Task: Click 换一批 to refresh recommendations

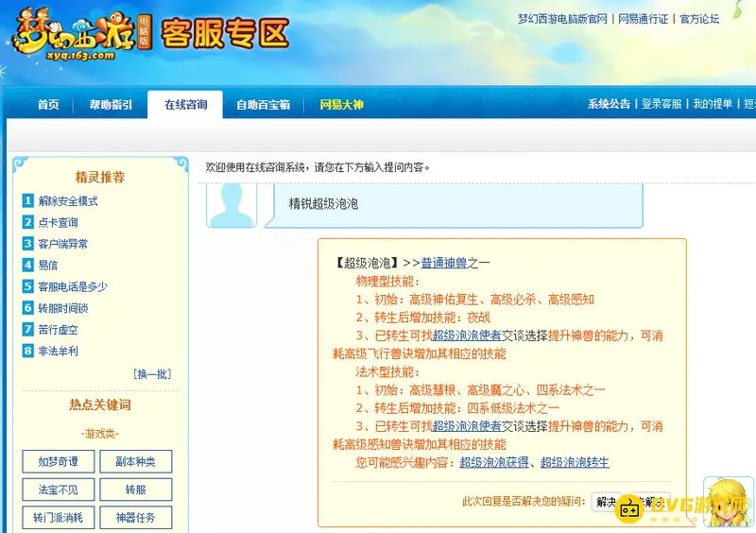Action: (x=152, y=374)
